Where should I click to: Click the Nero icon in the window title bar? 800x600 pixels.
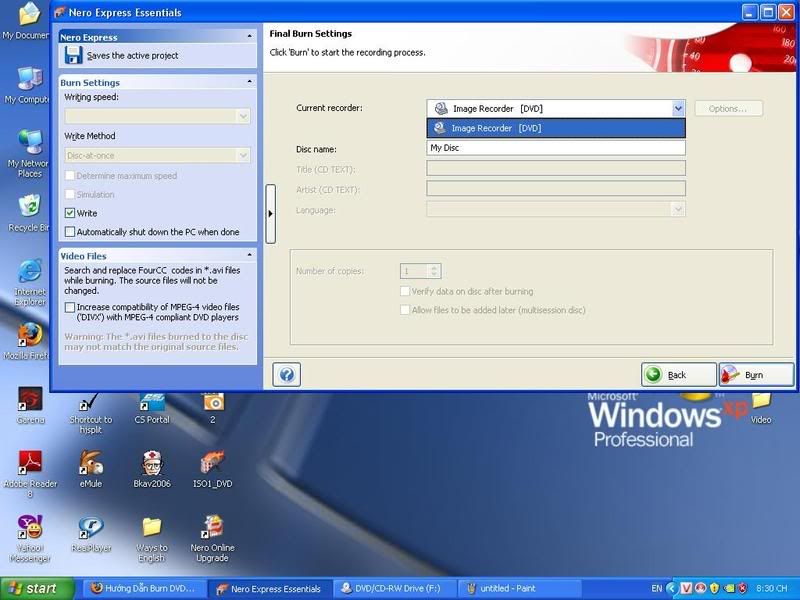pyautogui.click(x=60, y=12)
